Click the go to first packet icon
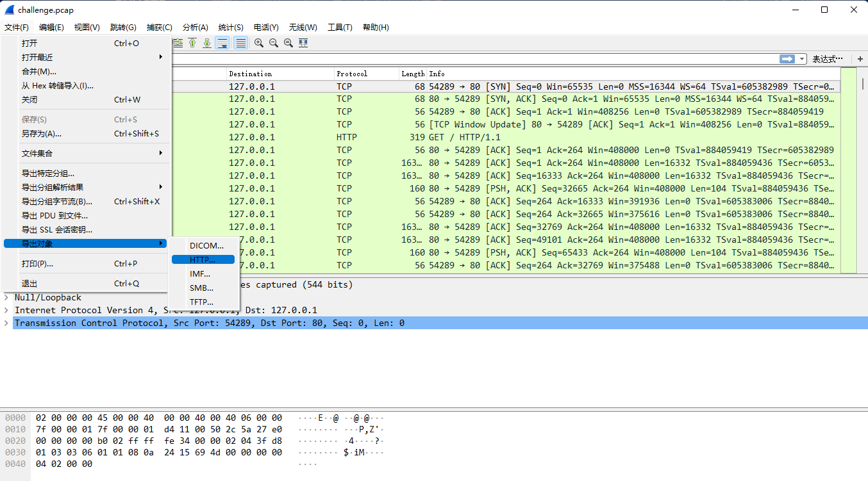The width and height of the screenshot is (868, 481). [x=192, y=43]
